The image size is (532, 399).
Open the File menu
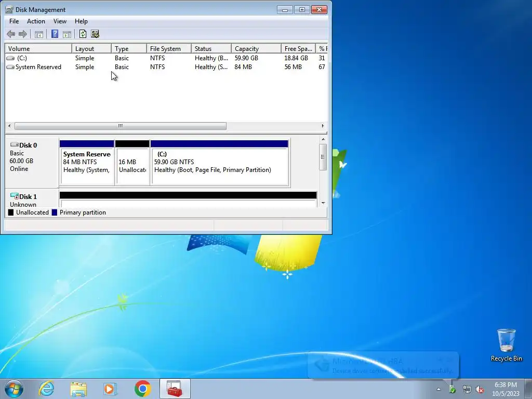click(x=14, y=21)
